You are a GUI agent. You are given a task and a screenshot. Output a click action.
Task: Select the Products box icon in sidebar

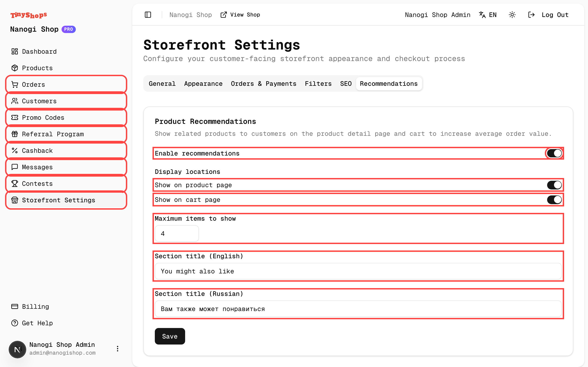point(15,68)
